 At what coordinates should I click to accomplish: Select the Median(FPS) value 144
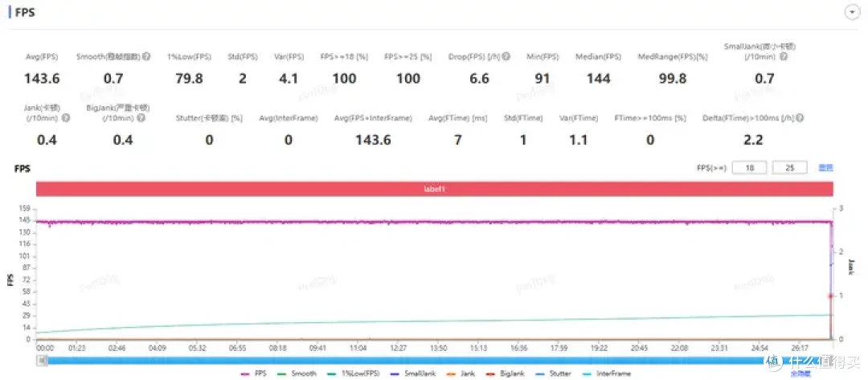599,79
